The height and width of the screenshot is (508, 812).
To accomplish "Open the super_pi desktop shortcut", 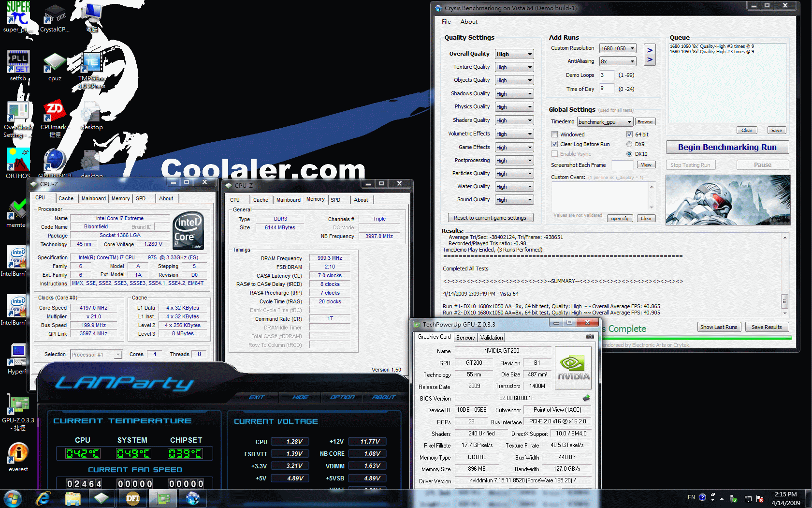I will click(18, 17).
